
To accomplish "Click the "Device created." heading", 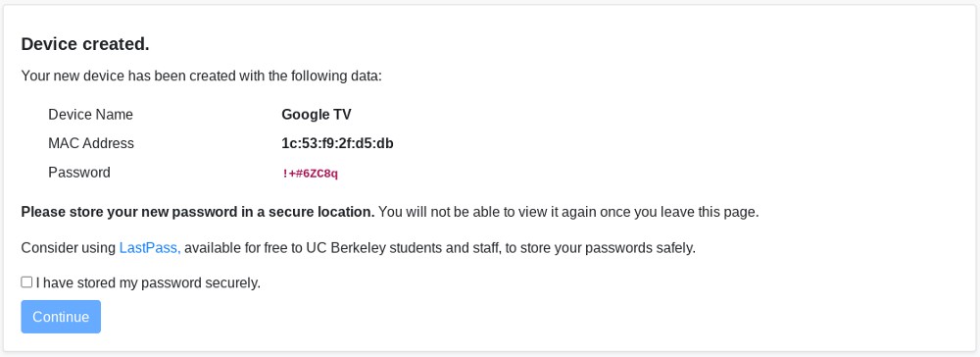I will pos(85,44).
